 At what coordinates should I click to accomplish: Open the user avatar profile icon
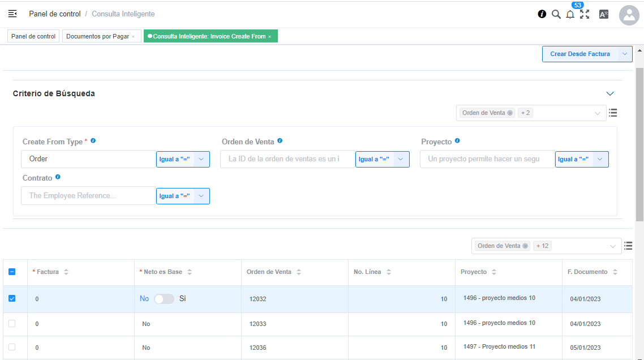coord(629,15)
